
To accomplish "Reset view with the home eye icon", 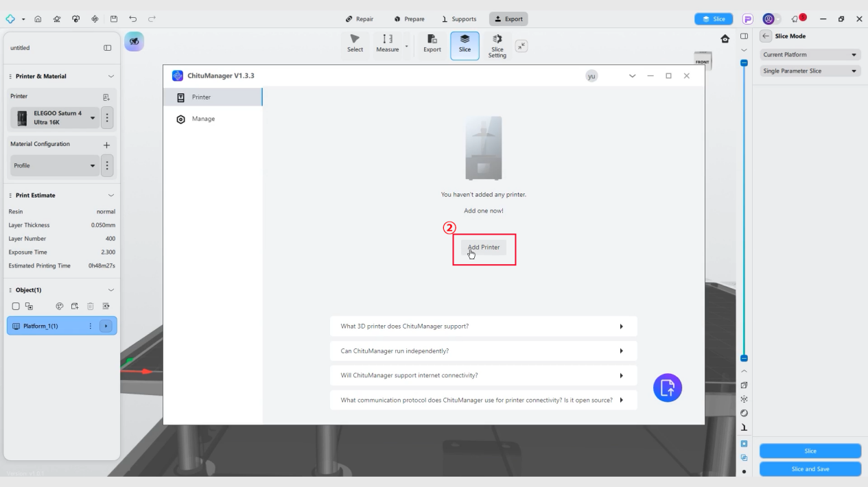I will (x=725, y=39).
